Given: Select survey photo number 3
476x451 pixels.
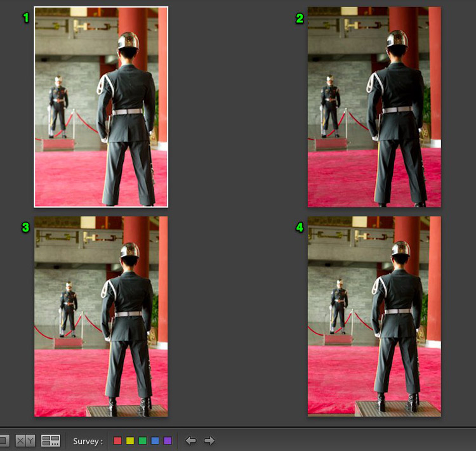Looking at the screenshot, I should pos(101,316).
